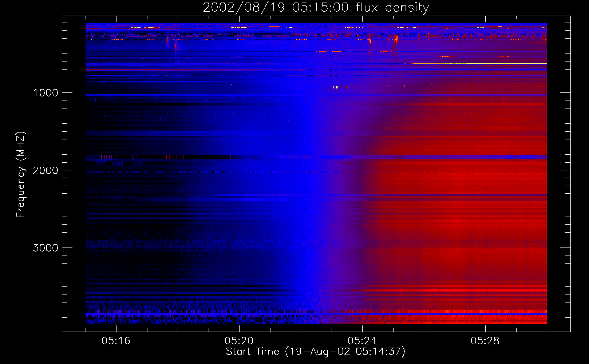Click the 05:20 time tick label

coord(239,341)
